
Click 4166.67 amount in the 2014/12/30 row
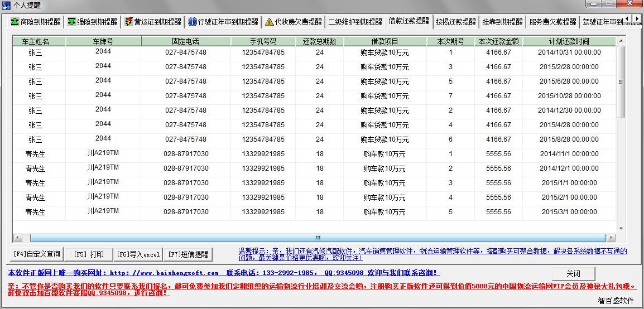pyautogui.click(x=498, y=110)
